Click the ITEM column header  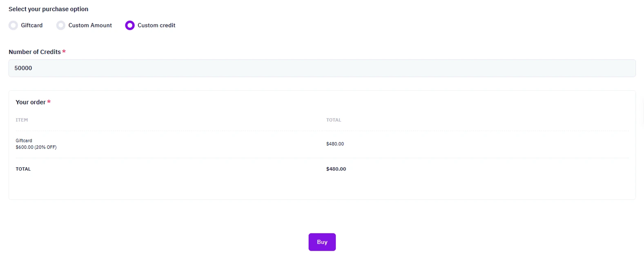[x=22, y=120]
